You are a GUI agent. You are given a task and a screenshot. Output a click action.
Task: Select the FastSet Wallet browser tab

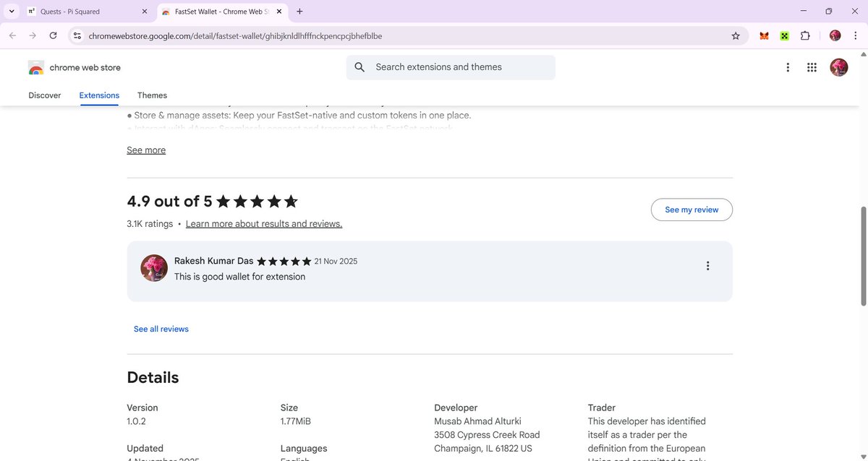[x=221, y=12]
